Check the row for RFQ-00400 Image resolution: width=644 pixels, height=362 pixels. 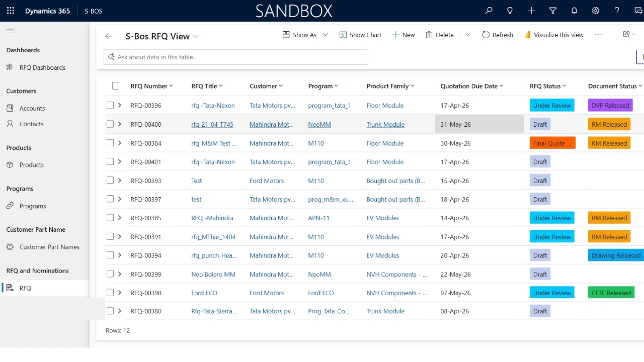[110, 124]
